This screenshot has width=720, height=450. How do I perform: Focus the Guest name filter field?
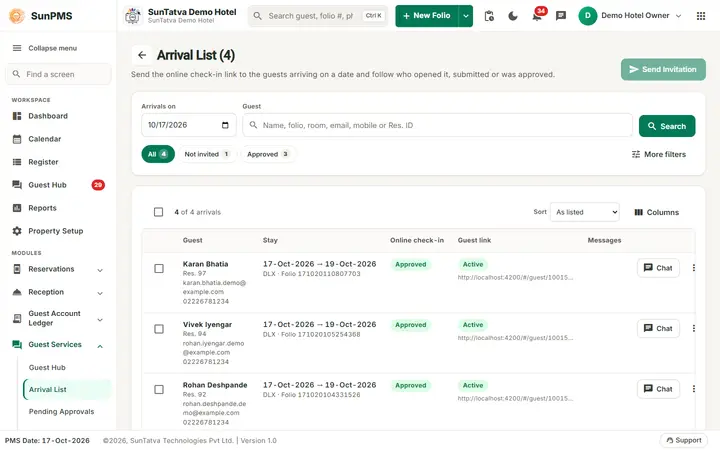[437, 125]
